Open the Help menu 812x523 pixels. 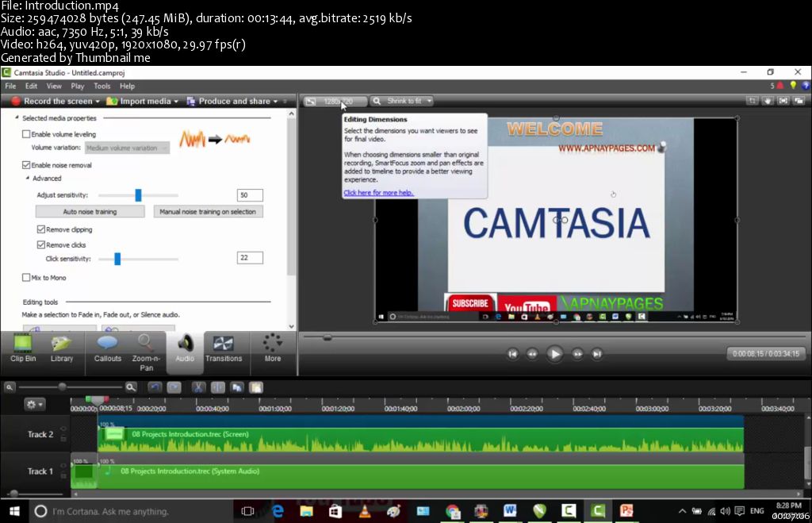[x=127, y=86]
